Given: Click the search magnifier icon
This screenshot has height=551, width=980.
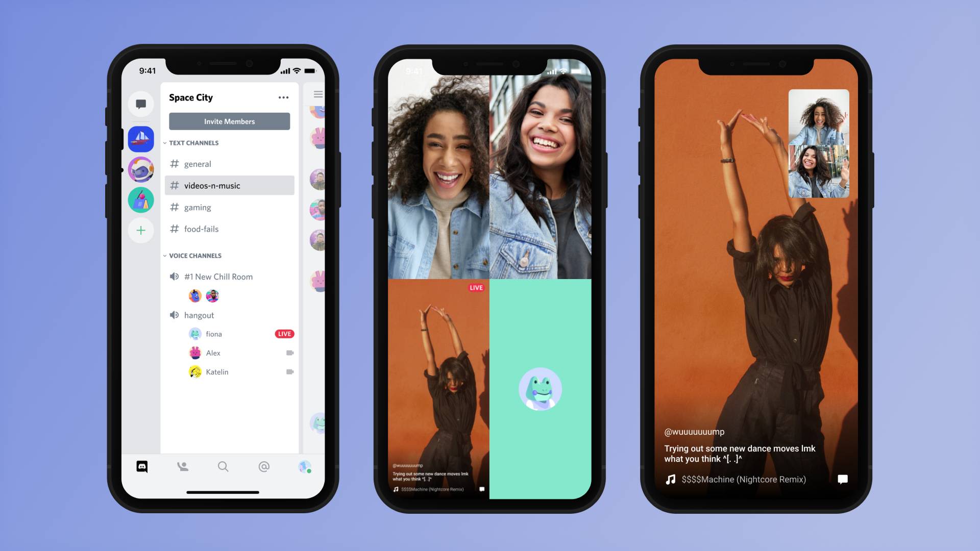Looking at the screenshot, I should click(223, 467).
